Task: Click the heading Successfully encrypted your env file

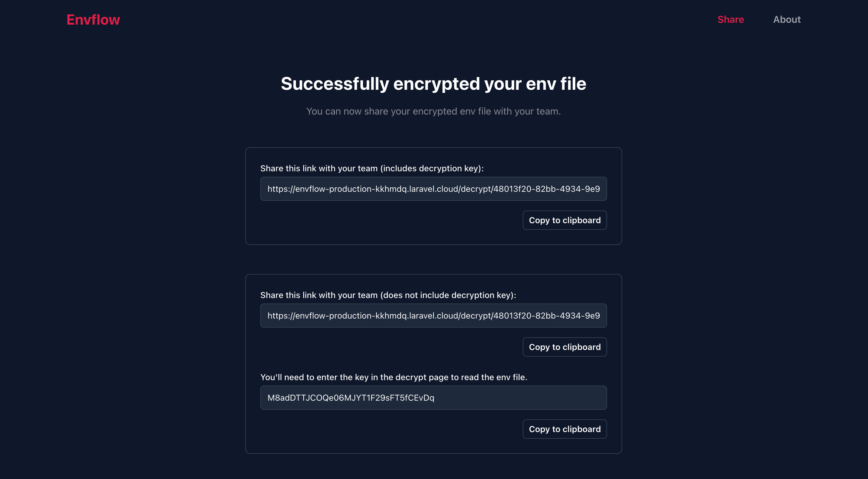Action: [433, 84]
